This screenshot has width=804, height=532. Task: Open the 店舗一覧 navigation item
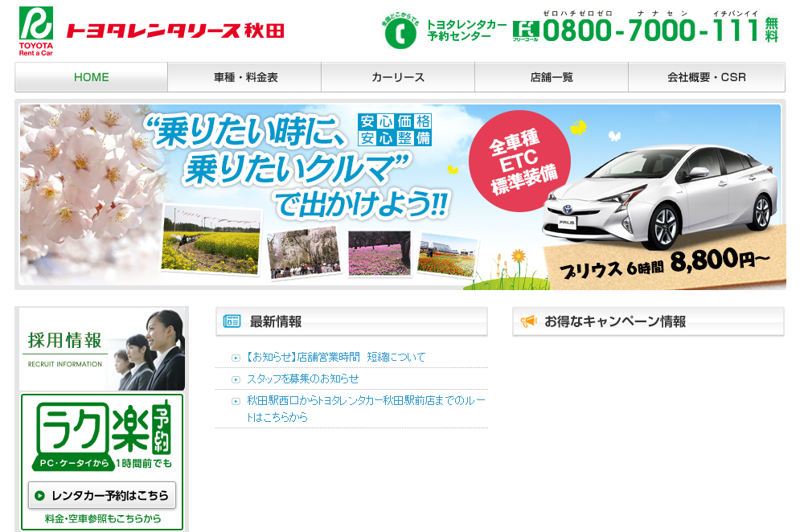click(x=552, y=77)
